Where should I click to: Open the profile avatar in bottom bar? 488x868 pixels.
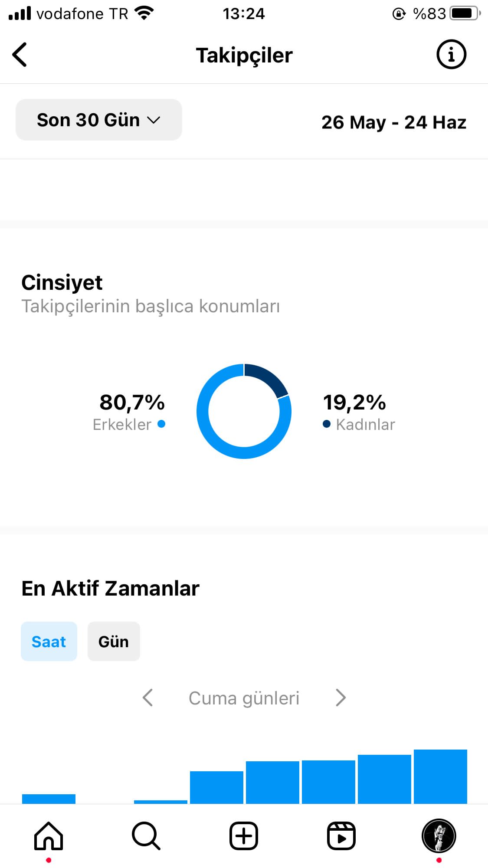tap(439, 836)
